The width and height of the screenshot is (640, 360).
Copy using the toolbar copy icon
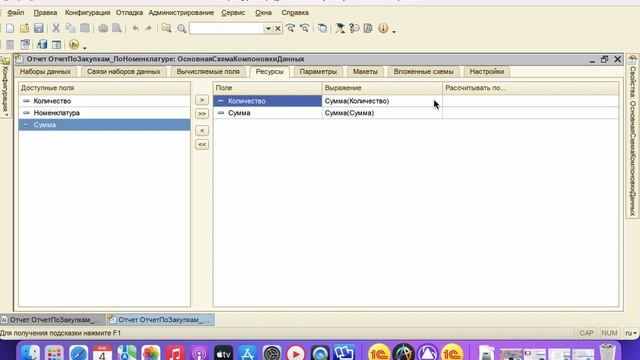click(x=71, y=28)
